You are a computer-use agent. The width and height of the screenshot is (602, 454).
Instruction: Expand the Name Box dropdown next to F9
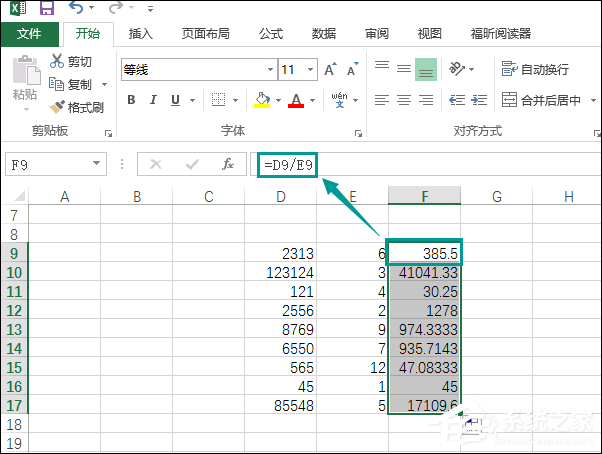point(97,164)
